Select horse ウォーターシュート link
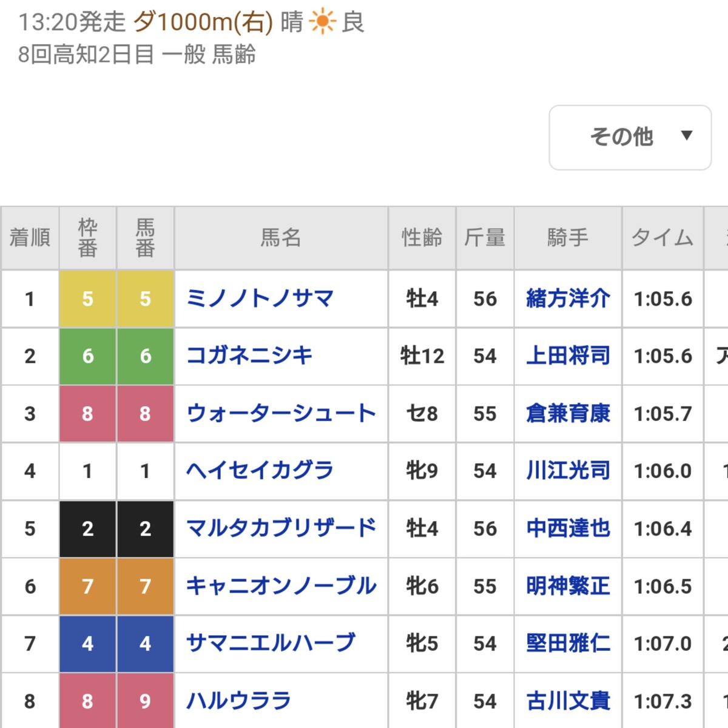The width and height of the screenshot is (728, 728). coord(281,414)
